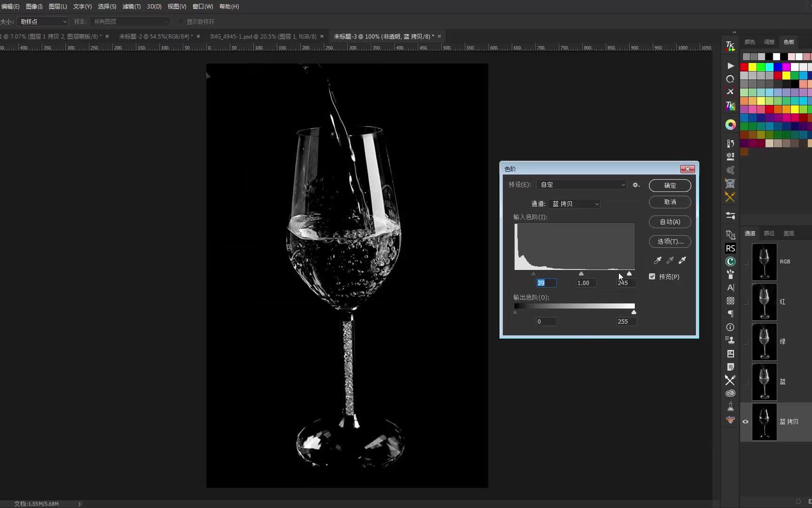
Task: Collapse the panel dock double arrows
Action: click(734, 32)
